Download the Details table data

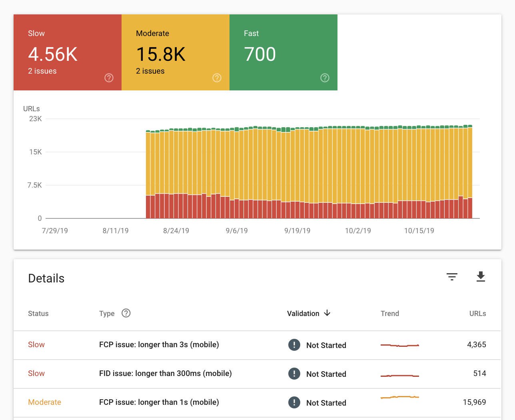pos(481,277)
